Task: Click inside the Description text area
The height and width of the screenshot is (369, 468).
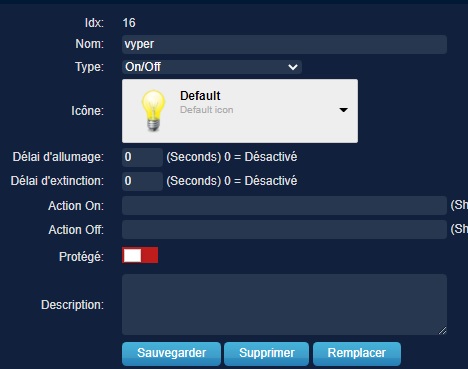Action: [x=284, y=304]
